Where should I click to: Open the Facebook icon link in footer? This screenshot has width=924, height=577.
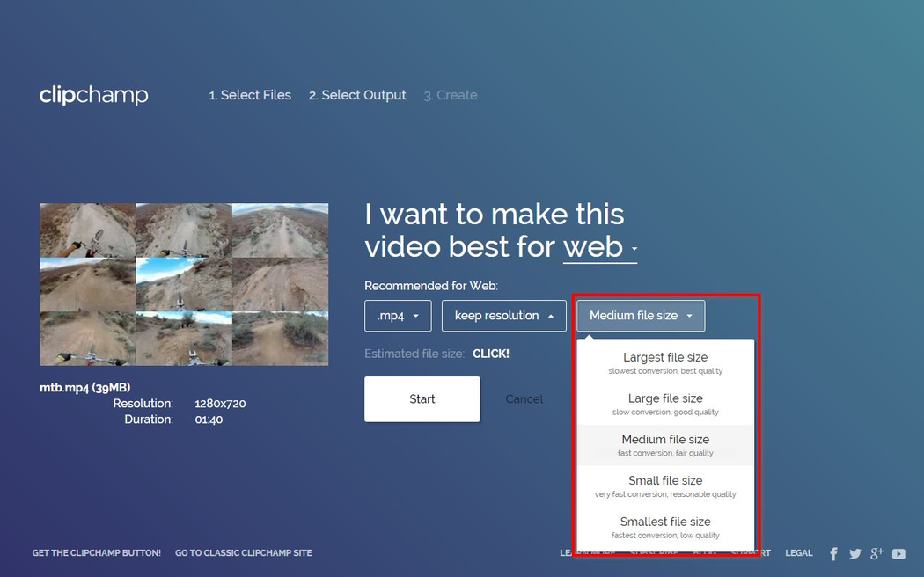point(833,553)
